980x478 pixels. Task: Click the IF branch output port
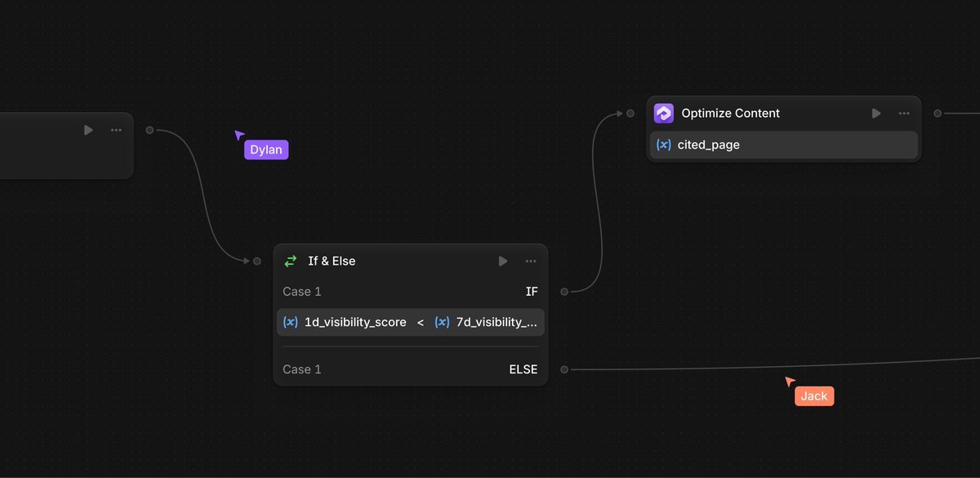pos(564,291)
